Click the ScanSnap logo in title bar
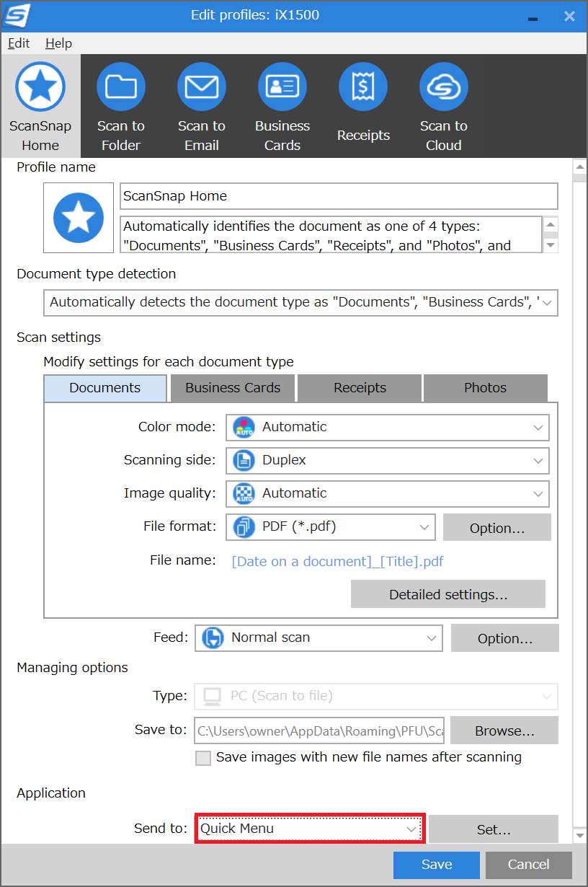The width and height of the screenshot is (588, 887). [x=17, y=14]
